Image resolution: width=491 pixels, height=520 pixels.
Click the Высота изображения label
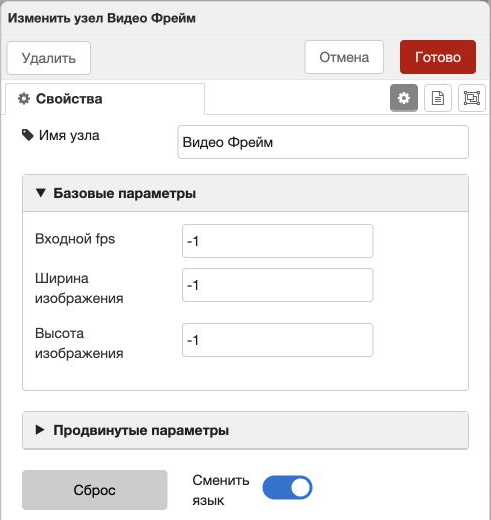(x=79, y=343)
